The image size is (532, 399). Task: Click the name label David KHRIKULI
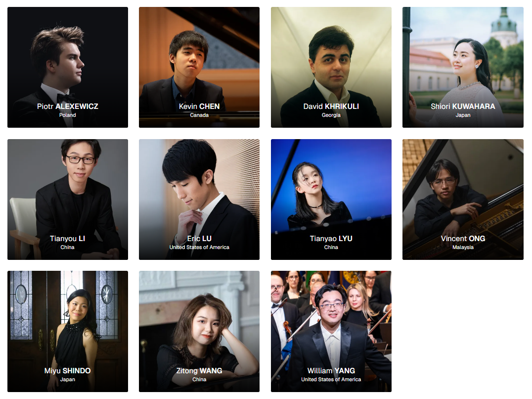click(331, 106)
